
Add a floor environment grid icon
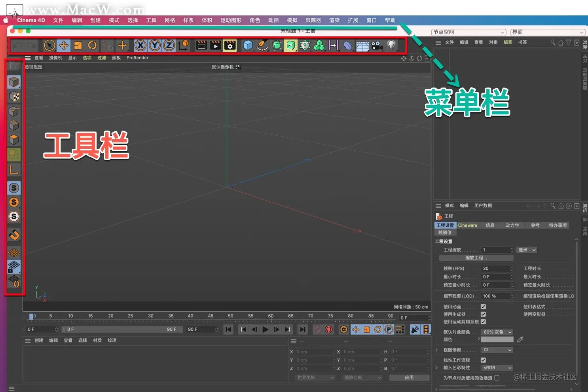[x=362, y=46]
